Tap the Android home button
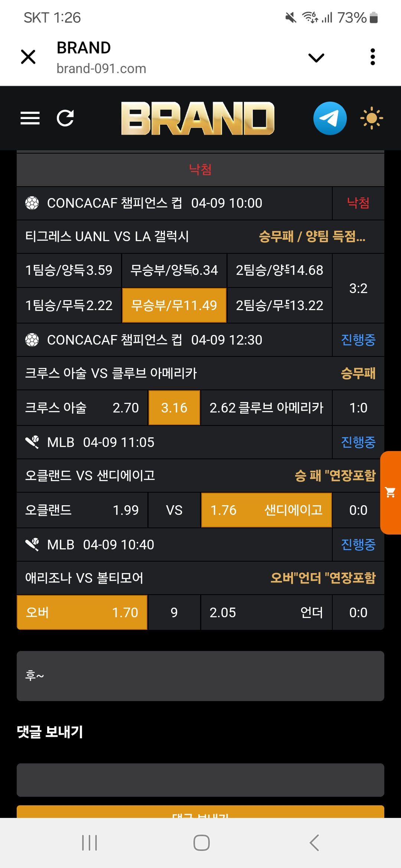This screenshot has width=401, height=868. tap(201, 843)
